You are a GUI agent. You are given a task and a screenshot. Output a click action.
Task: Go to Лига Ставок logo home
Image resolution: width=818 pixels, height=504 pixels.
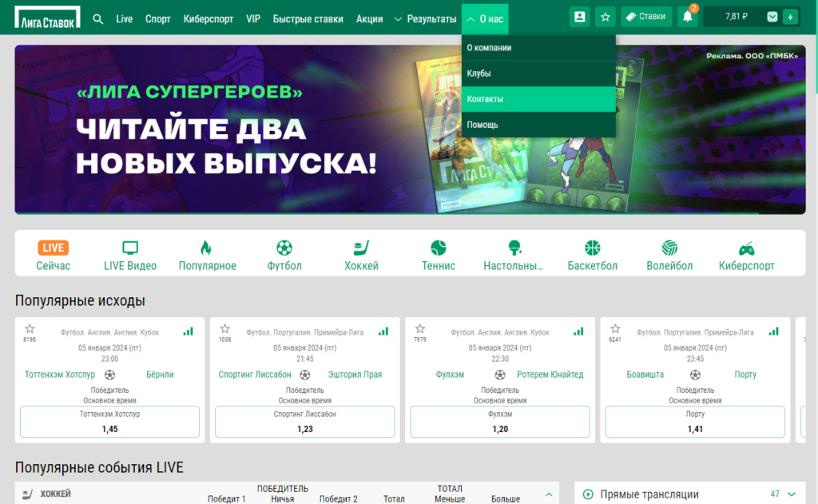(47, 18)
